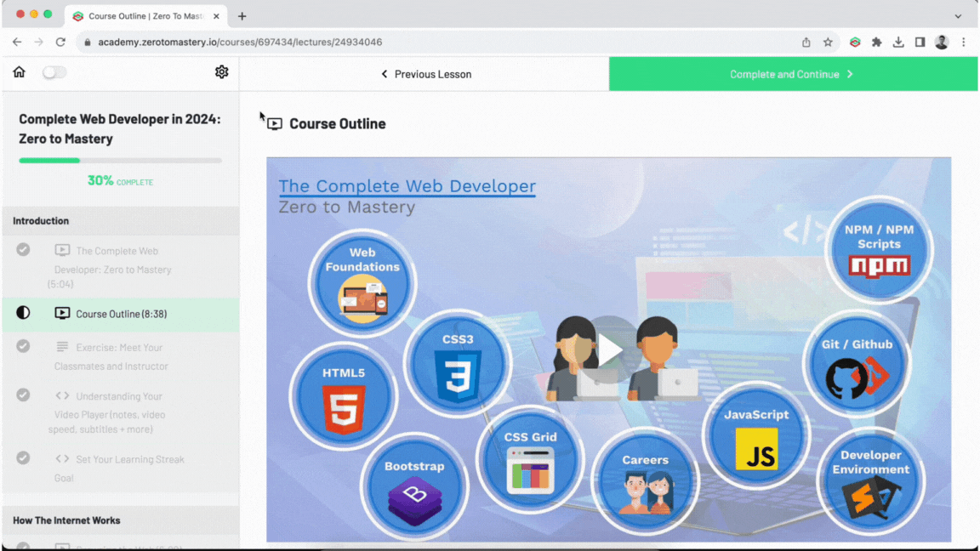Viewport: 980px width, 551px height.
Task: Open the tab search dropdown arrow
Action: pos(958,16)
